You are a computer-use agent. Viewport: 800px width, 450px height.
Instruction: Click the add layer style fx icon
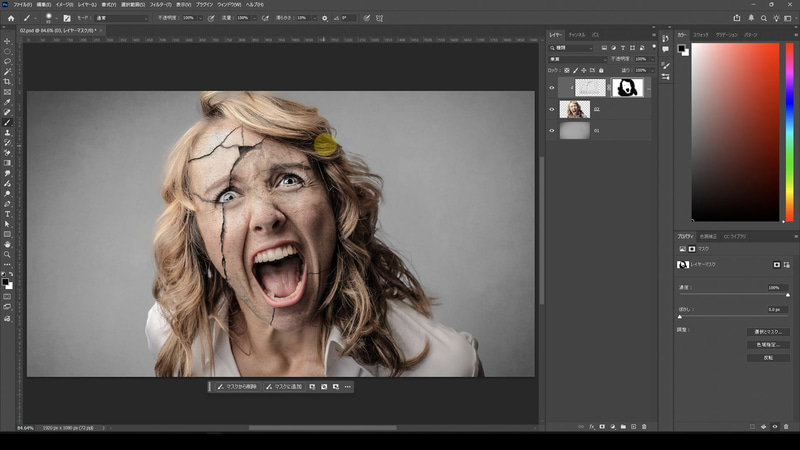(x=592, y=426)
